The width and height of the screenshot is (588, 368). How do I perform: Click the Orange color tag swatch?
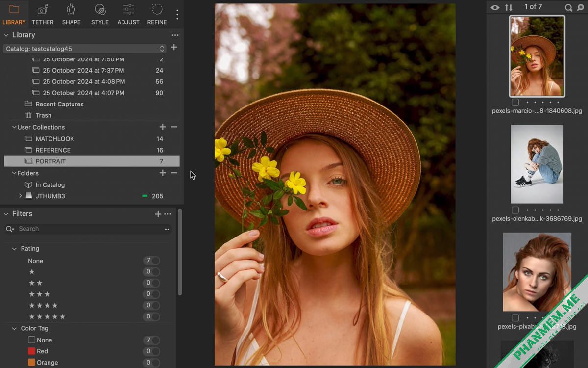coord(32,362)
